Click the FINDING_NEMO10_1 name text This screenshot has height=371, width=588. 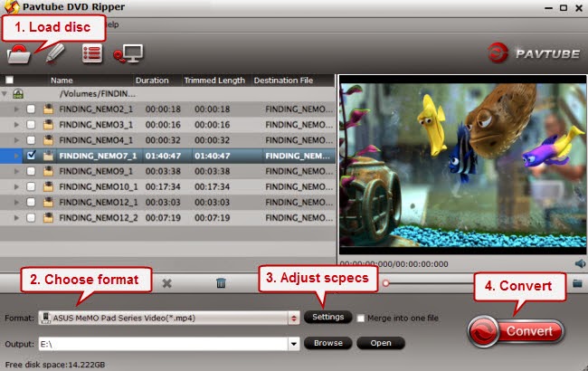pos(99,186)
